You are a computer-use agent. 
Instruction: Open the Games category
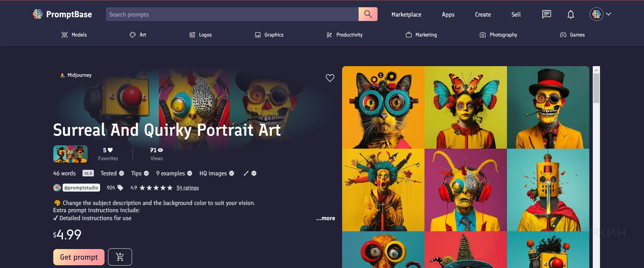coord(572,35)
